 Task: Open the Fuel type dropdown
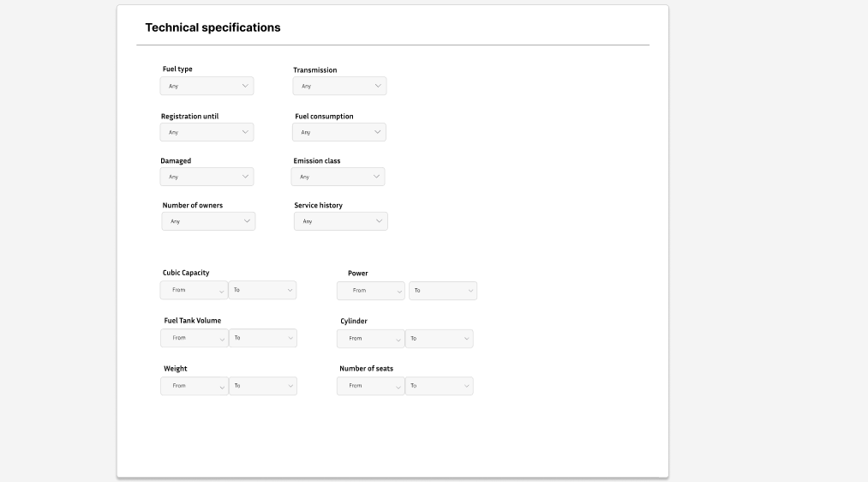pyautogui.click(x=207, y=86)
